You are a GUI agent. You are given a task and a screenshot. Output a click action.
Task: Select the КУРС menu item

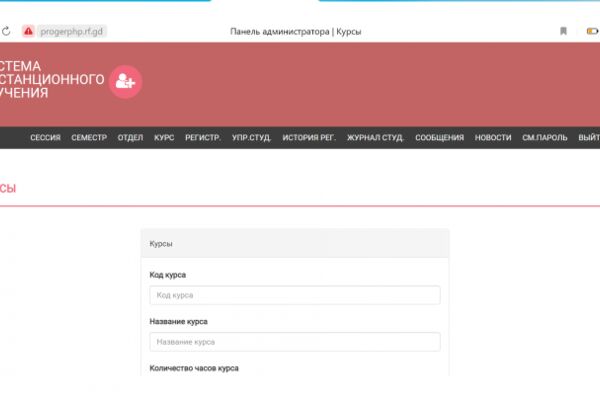point(164,137)
